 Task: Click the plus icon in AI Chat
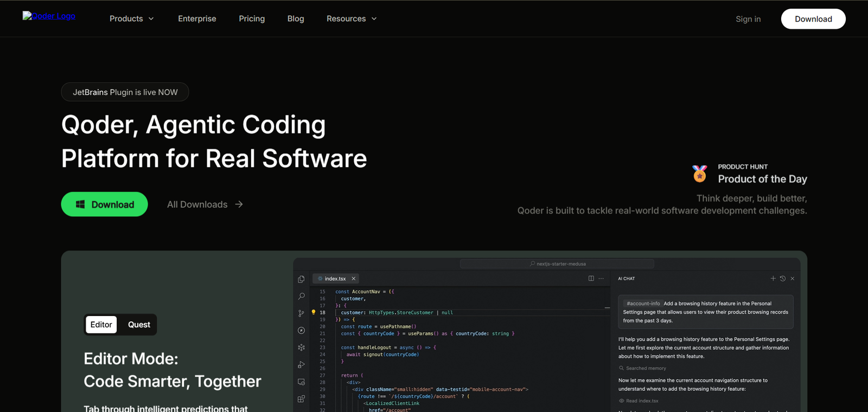773,279
